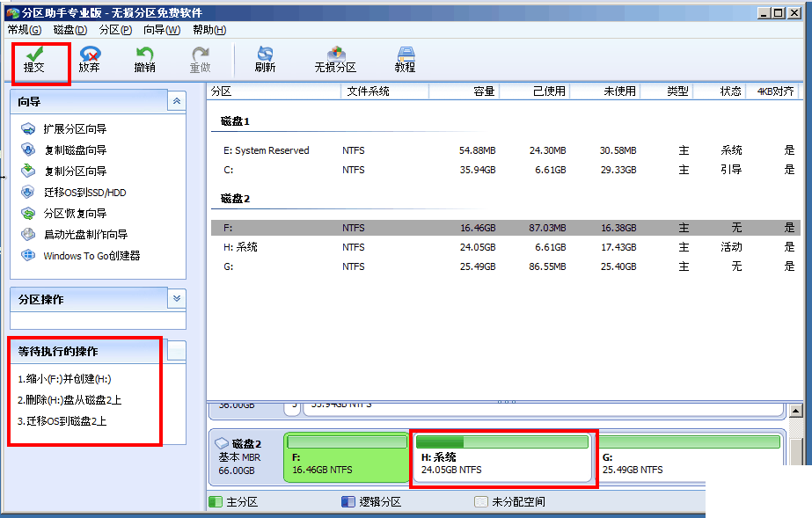Click the 提交 (Apply) toolbar button

34,60
